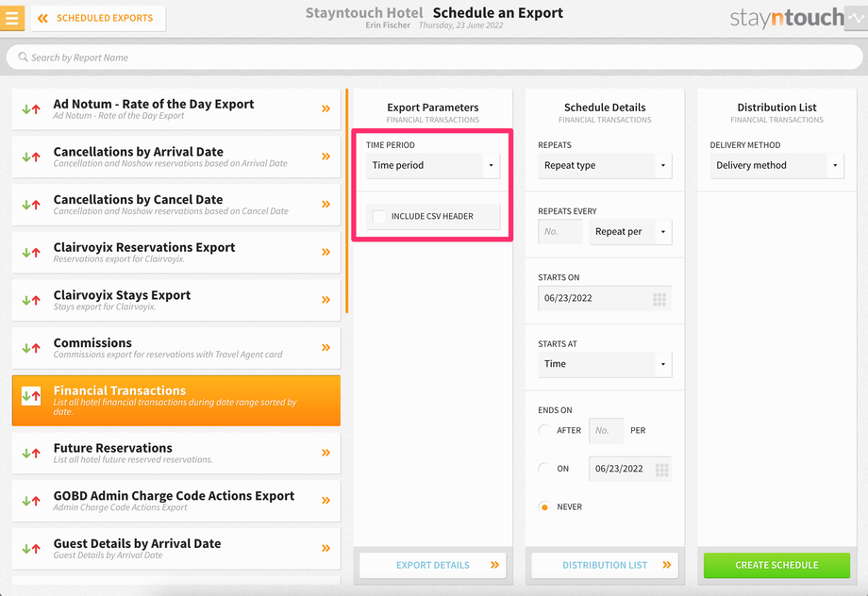Select Guest Details by Arrival Date entry

coord(176,549)
